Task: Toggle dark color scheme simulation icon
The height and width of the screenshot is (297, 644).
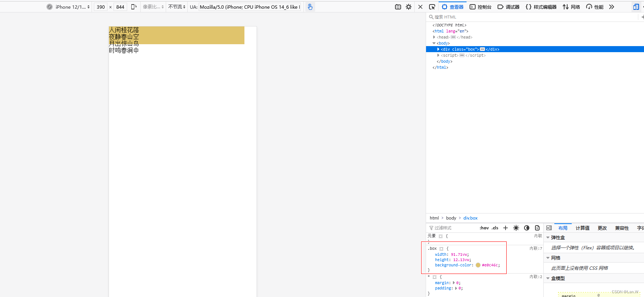Action: pos(527,228)
